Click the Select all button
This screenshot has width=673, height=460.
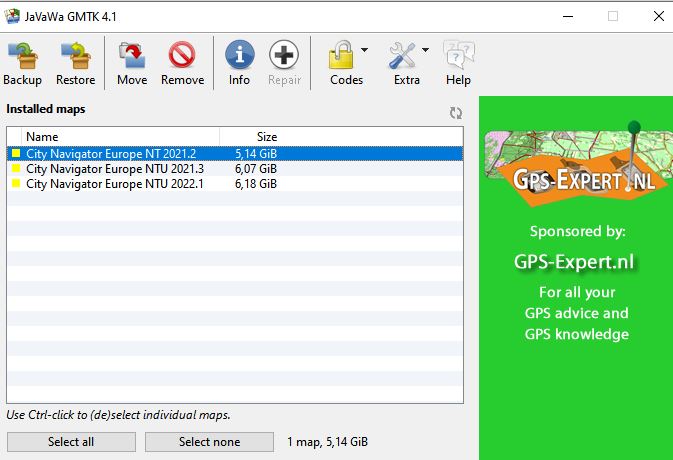[x=71, y=442]
